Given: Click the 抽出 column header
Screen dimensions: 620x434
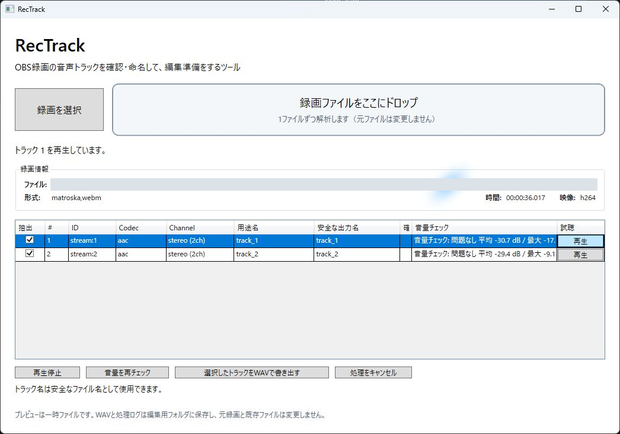Looking at the screenshot, I should [x=30, y=228].
